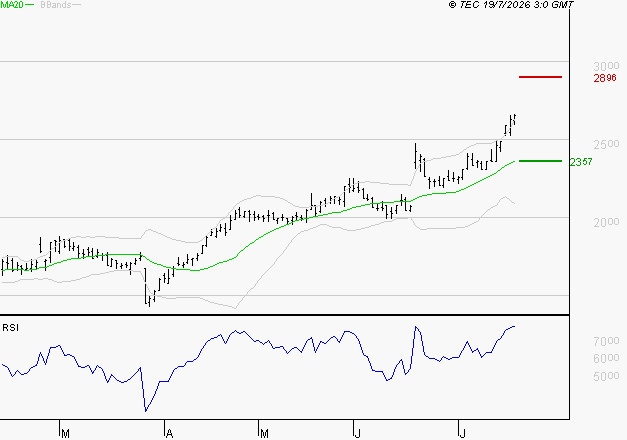The height and width of the screenshot is (440, 627).
Task: Click the first M month marker
Action: click(x=66, y=434)
